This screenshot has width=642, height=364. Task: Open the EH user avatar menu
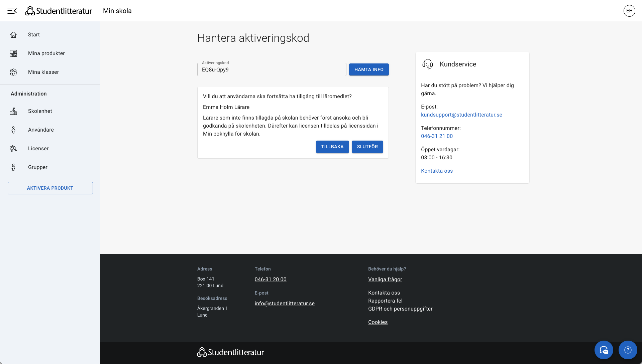tap(629, 11)
